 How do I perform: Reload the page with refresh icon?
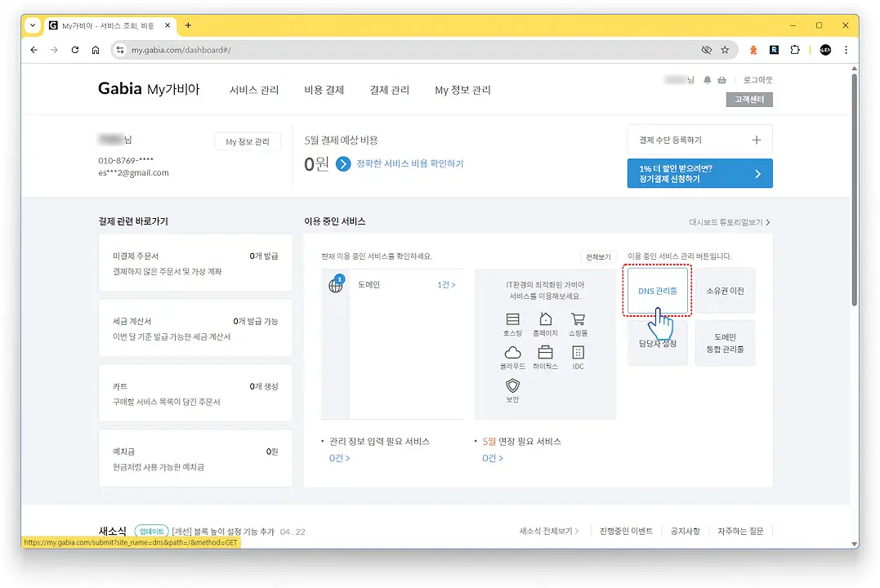point(74,50)
